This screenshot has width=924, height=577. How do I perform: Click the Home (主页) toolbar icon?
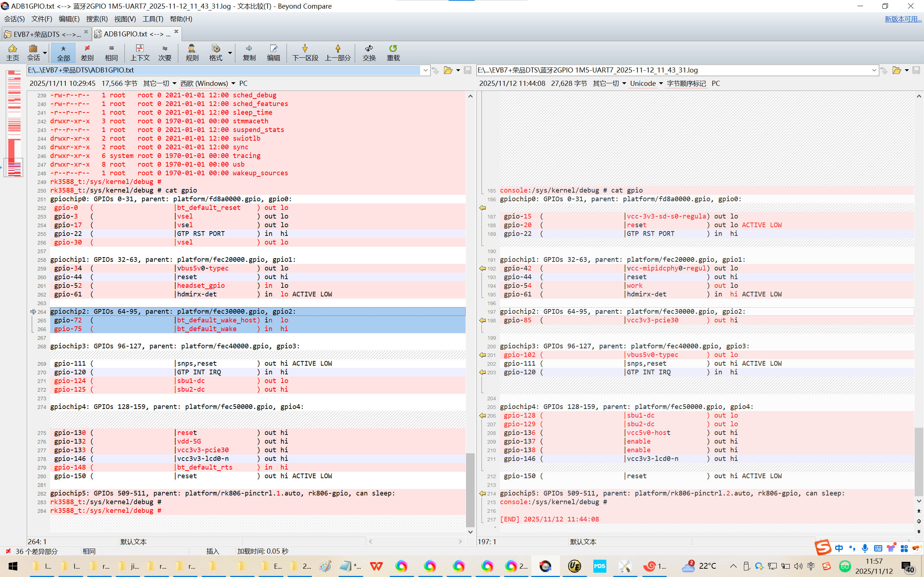point(12,52)
